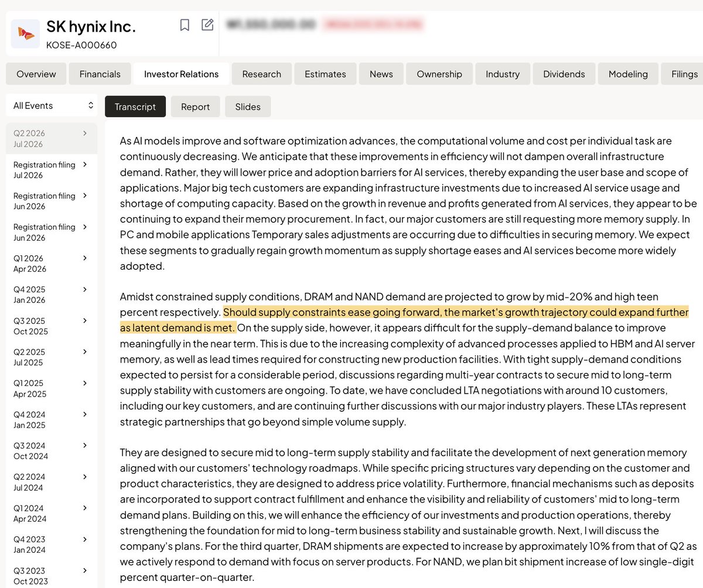Viewport: 703px width, 588px height.
Task: Open the Estimates tab
Action: coord(325,74)
